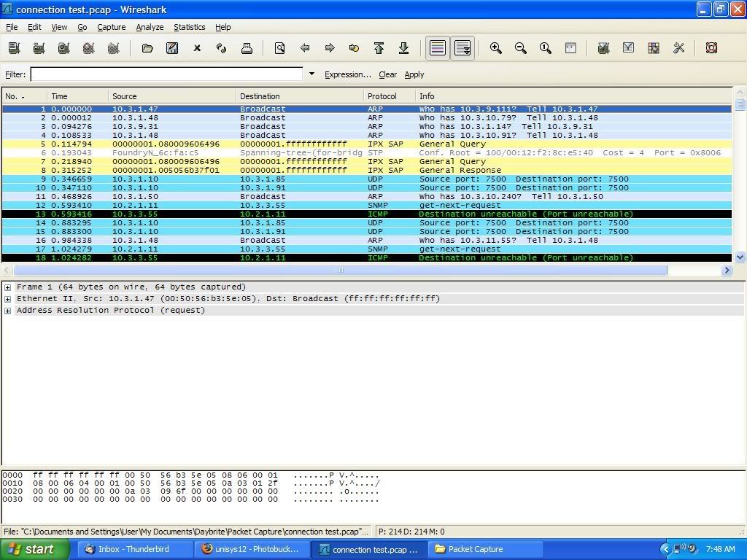747x560 pixels.
Task: Open Packet Capture folder from taskbar
Action: pos(486,549)
